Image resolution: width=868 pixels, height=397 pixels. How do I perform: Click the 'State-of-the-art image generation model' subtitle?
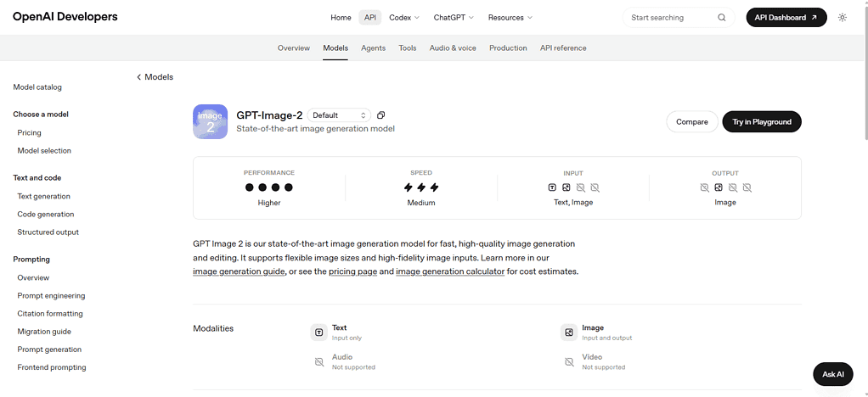pos(316,129)
